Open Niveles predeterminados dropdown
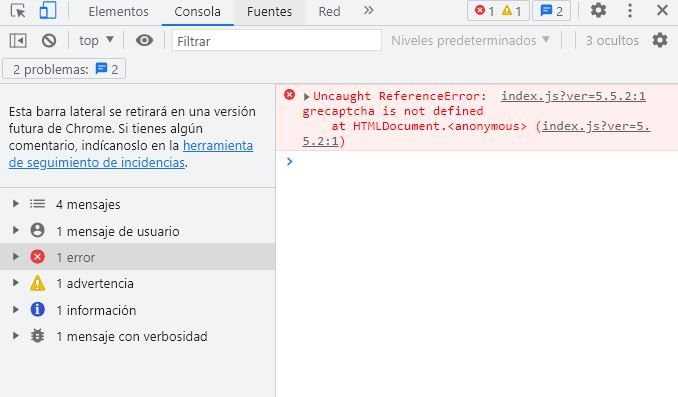678x397 pixels. coord(470,40)
